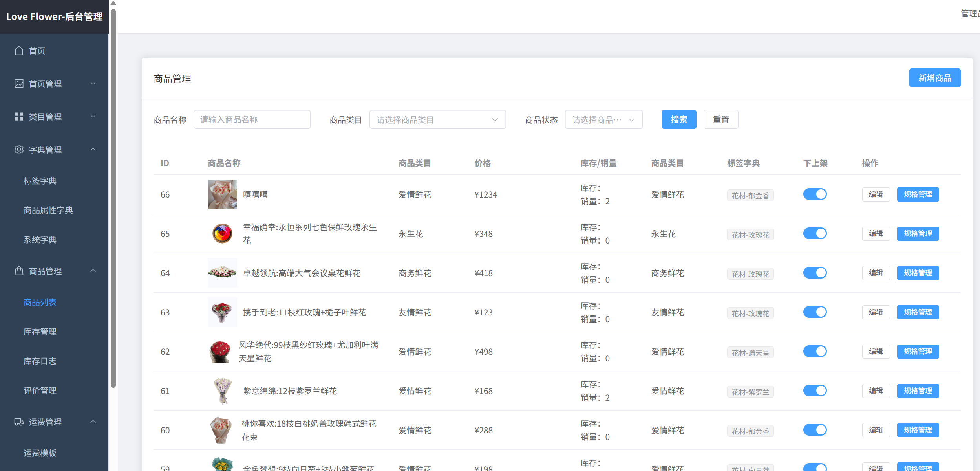Click the home icon next to 首页
The width and height of the screenshot is (980, 471).
pyautogui.click(x=19, y=51)
